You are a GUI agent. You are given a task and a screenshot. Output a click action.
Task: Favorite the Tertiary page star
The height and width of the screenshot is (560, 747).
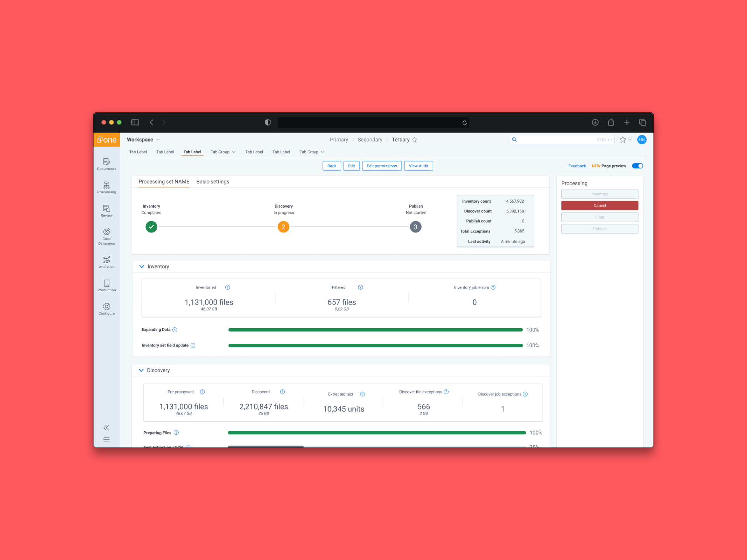(414, 140)
